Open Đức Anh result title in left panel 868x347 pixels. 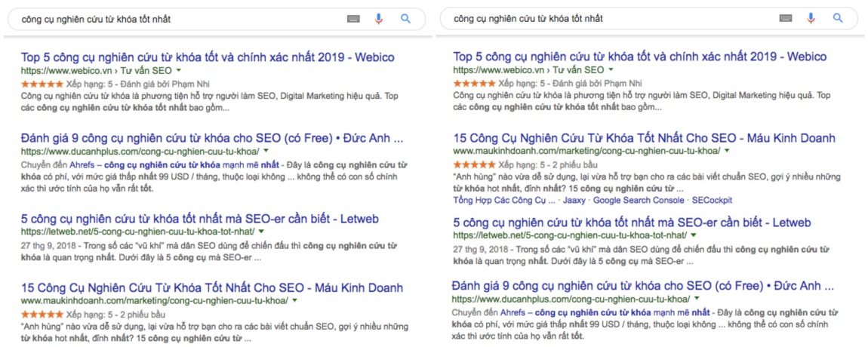pyautogui.click(x=212, y=138)
